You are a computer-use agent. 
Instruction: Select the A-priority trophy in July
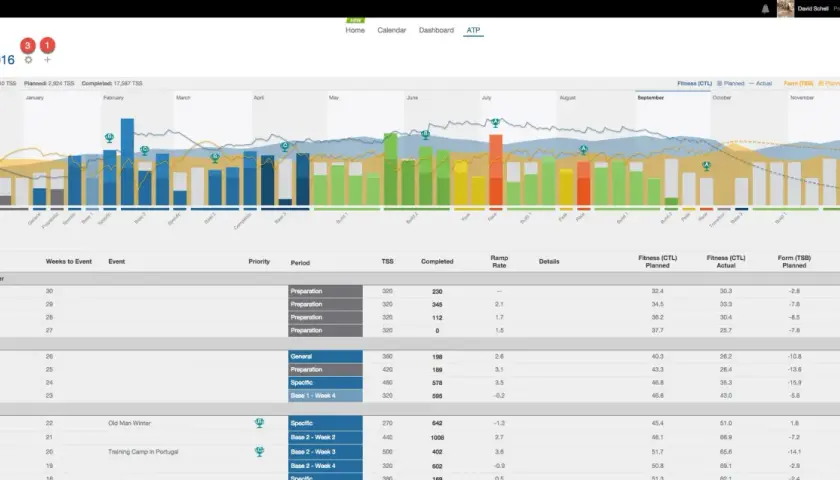(x=496, y=123)
